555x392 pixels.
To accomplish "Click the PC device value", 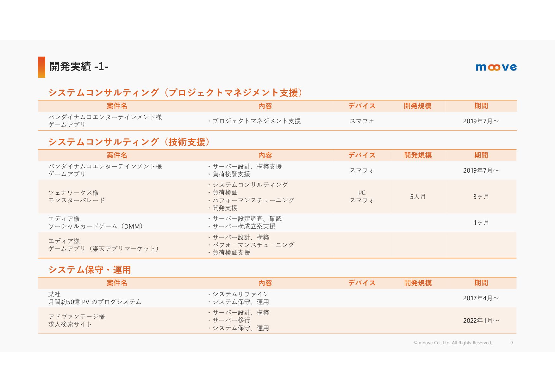I will tap(362, 193).
